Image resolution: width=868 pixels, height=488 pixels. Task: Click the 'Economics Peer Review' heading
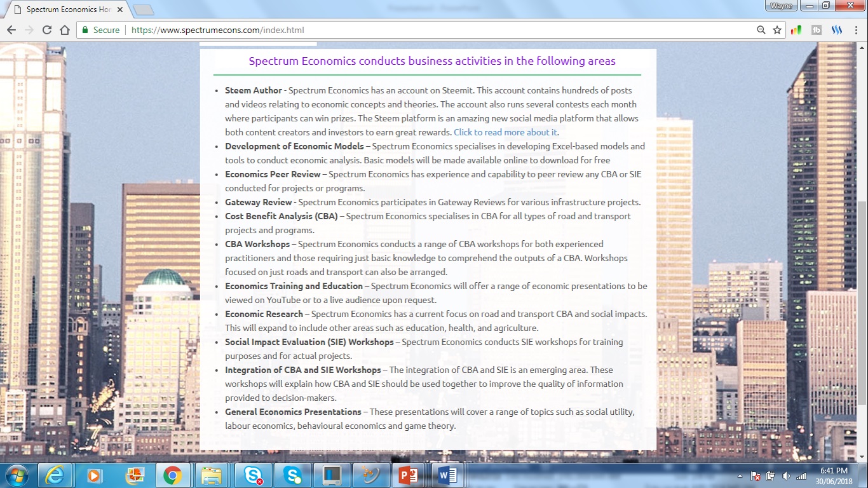(273, 174)
